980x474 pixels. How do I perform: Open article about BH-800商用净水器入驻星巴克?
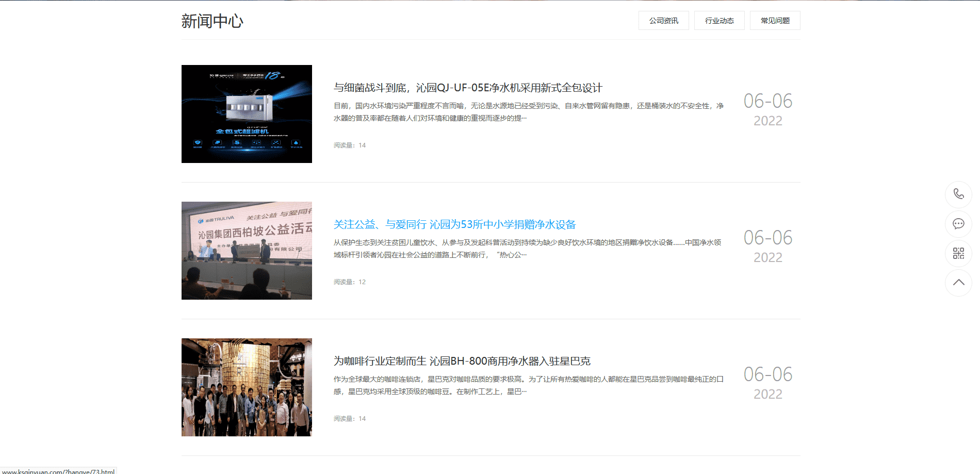[462, 362]
